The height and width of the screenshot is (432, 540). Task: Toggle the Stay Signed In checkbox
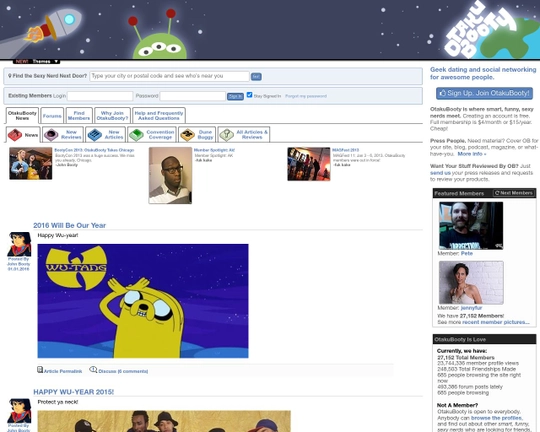(x=249, y=95)
